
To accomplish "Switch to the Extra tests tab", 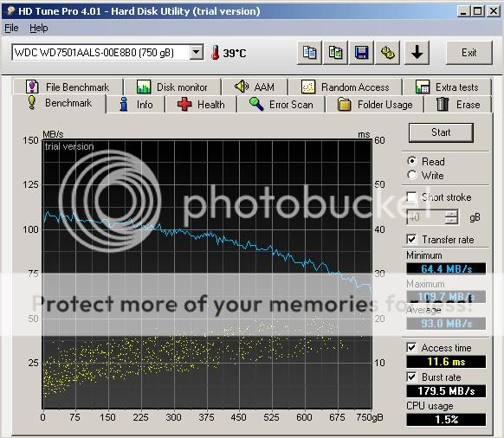I will 447,87.
